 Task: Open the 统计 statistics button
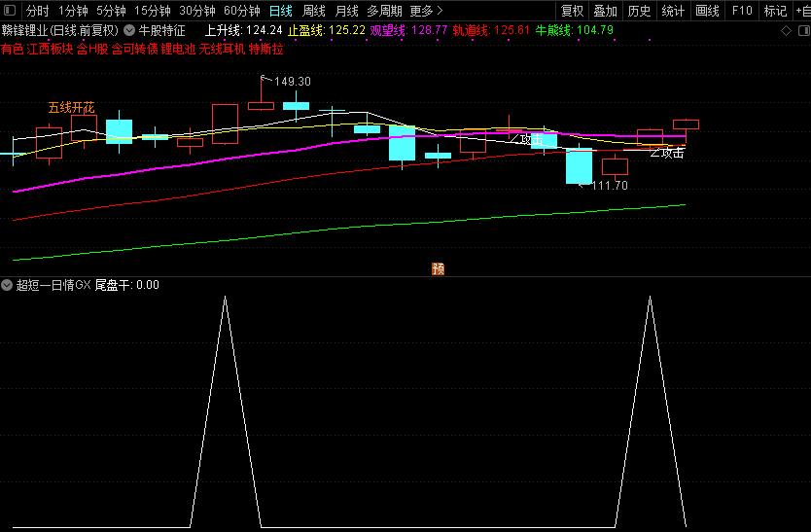pos(673,11)
